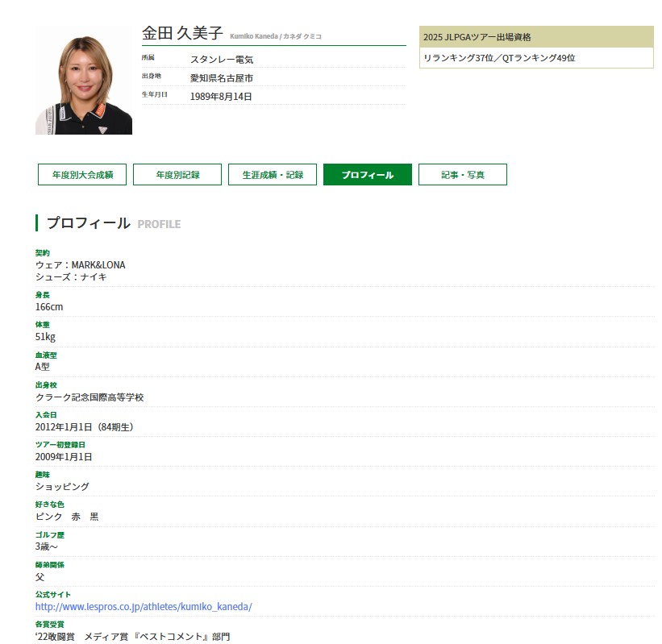Screen dimensions: 662x644
Task: Click the 契約 field label
Action: coord(42,253)
